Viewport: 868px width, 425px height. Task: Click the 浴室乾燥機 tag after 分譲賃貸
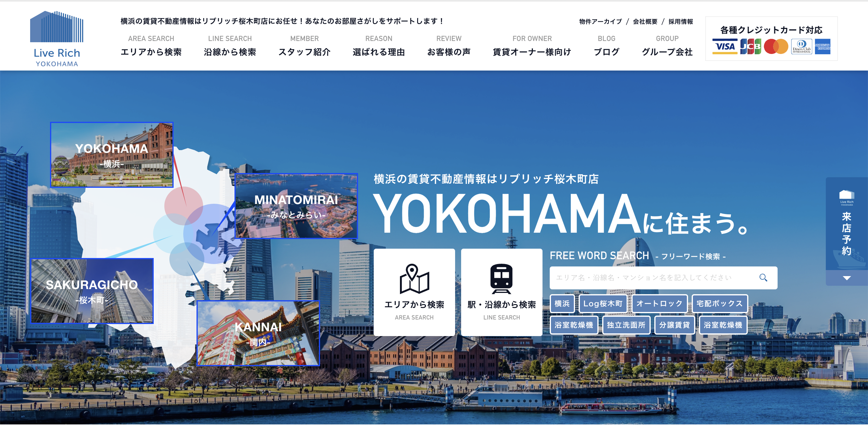723,325
